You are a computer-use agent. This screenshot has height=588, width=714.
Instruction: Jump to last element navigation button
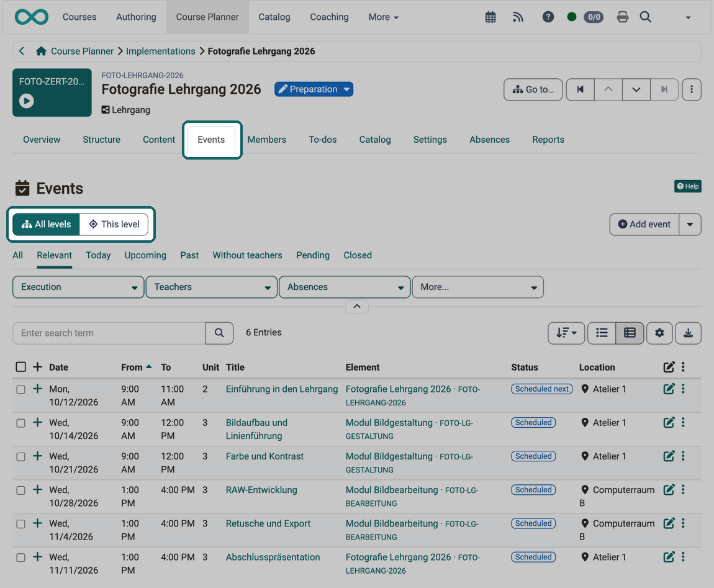click(x=664, y=89)
